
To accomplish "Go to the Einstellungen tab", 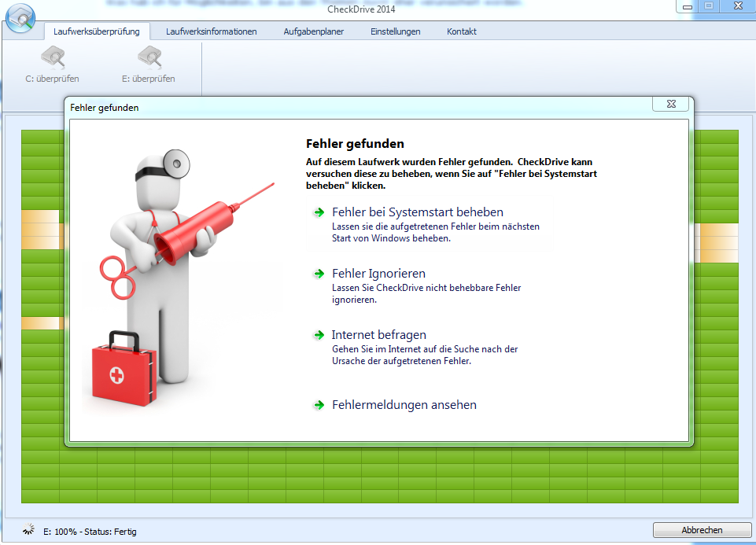I will click(396, 31).
